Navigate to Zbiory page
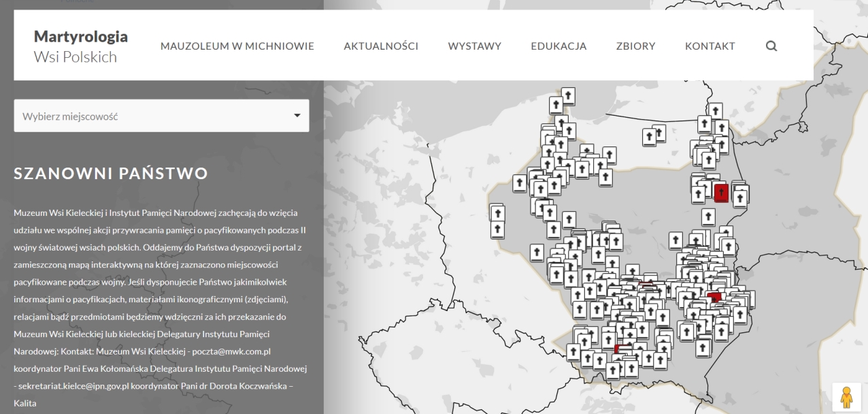 tap(635, 46)
